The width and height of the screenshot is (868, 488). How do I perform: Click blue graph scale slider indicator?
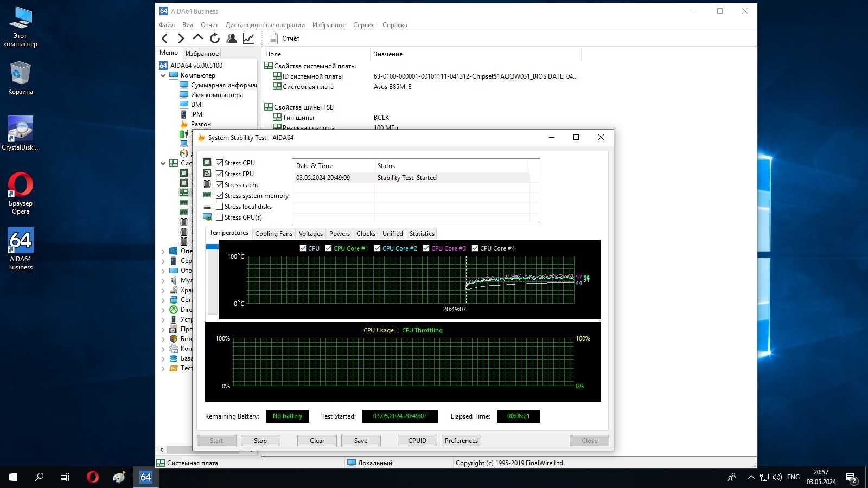tap(212, 247)
